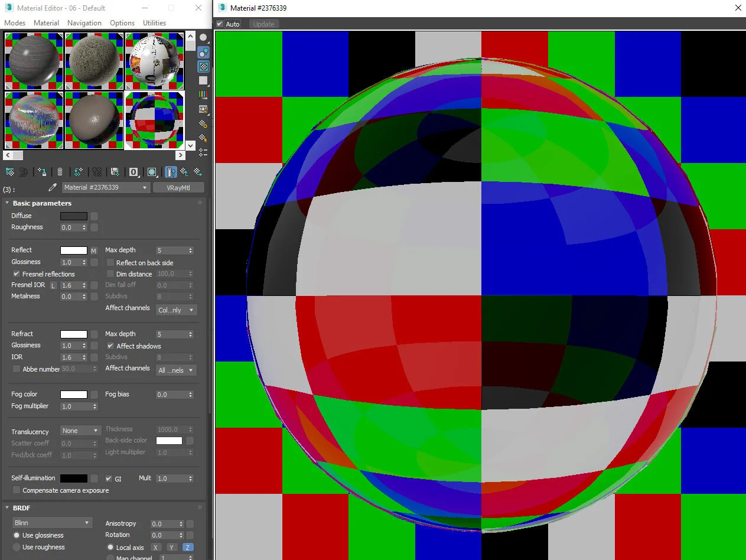Click the Go to Parent icon
Image resolution: width=746 pixels, height=560 pixels.
185,172
